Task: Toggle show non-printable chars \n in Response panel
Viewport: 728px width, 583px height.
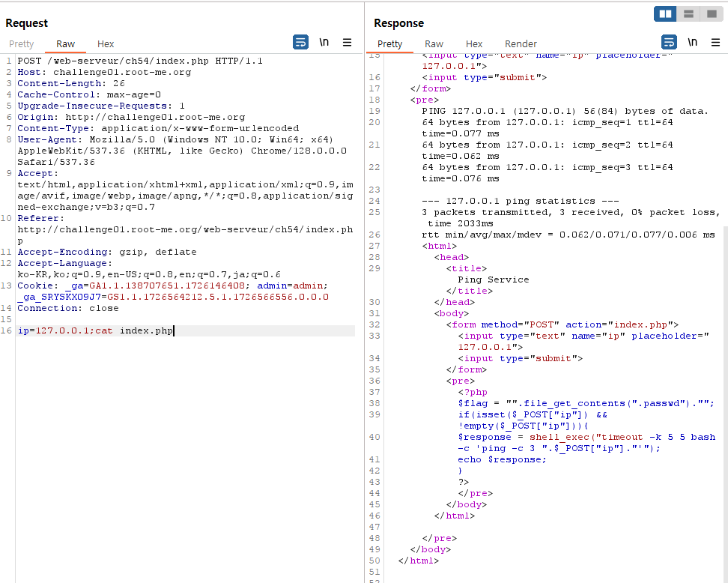Action: pyautogui.click(x=692, y=42)
